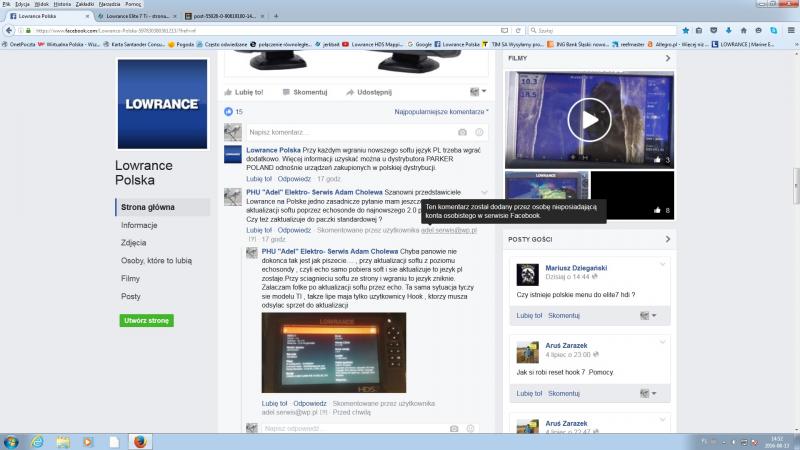Click the green Utwórz stronę button

[146, 320]
